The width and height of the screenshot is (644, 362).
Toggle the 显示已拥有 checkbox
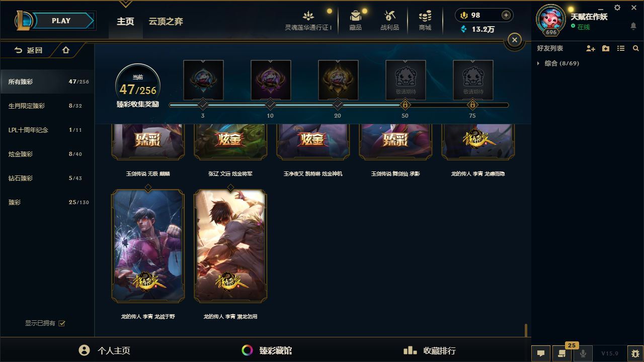[62, 323]
